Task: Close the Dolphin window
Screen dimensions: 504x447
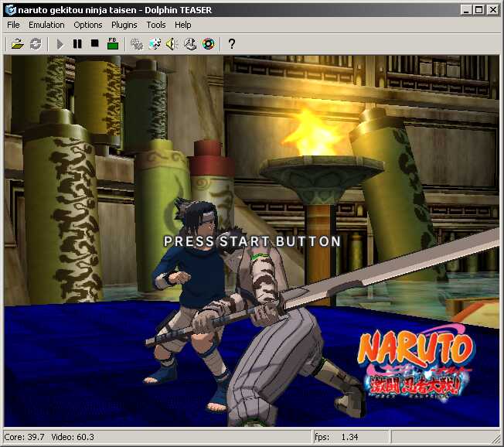Action: [492, 10]
